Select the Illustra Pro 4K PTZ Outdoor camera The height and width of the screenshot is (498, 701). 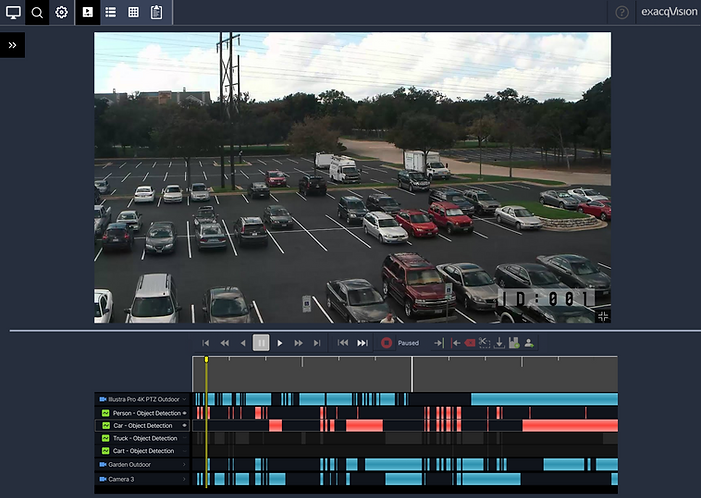coord(144,399)
